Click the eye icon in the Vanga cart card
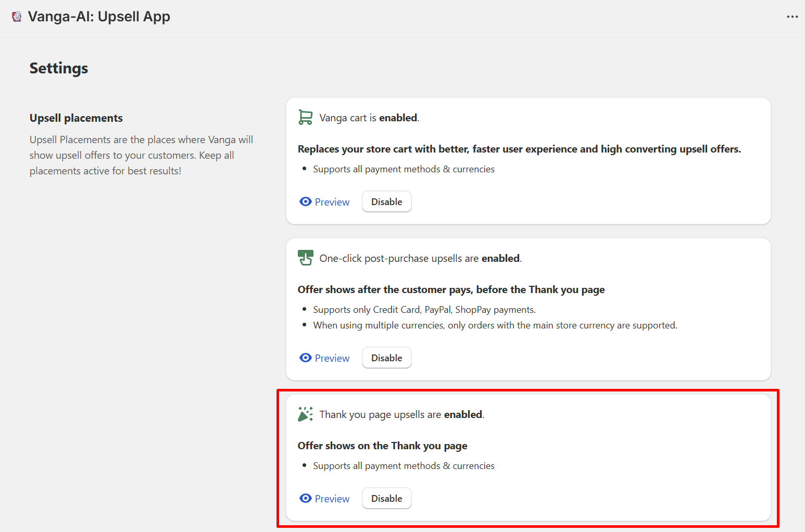The width and height of the screenshot is (805, 532). pyautogui.click(x=306, y=201)
